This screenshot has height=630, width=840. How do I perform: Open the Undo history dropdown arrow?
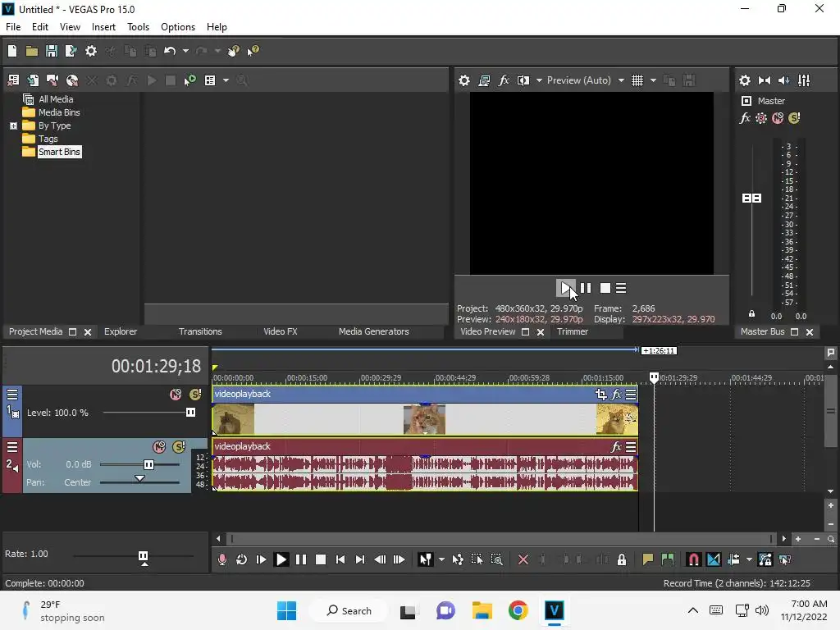tap(186, 51)
